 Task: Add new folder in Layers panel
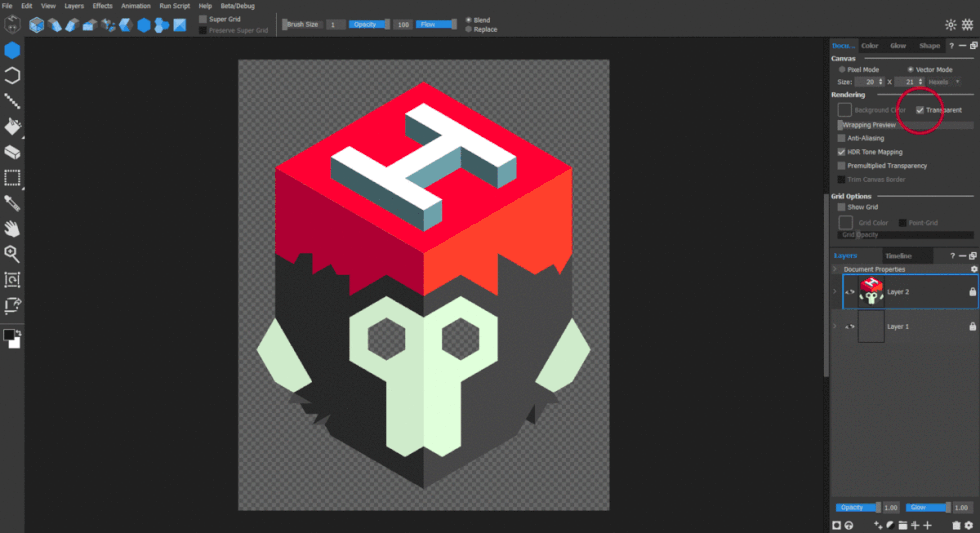tap(902, 526)
